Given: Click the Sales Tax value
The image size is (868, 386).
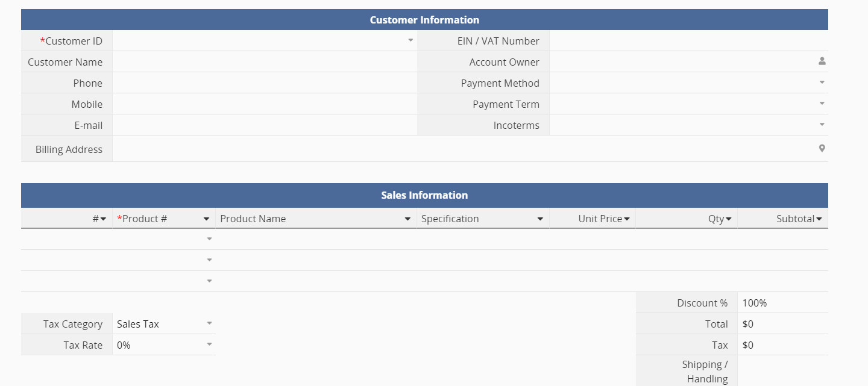Looking at the screenshot, I should 138,324.
